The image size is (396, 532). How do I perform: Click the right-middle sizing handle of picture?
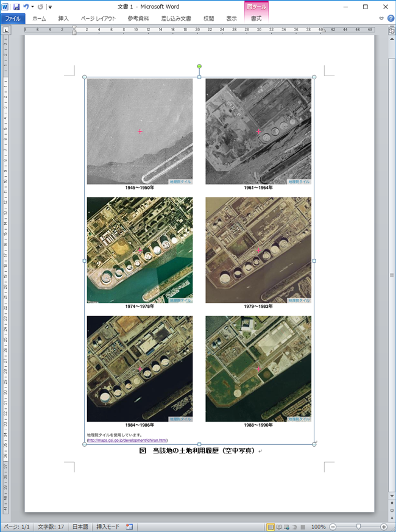click(x=314, y=261)
